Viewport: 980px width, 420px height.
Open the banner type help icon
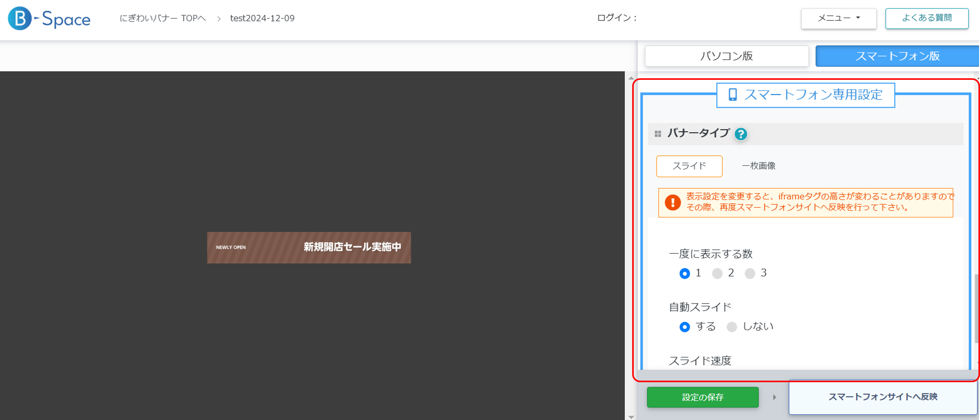740,134
